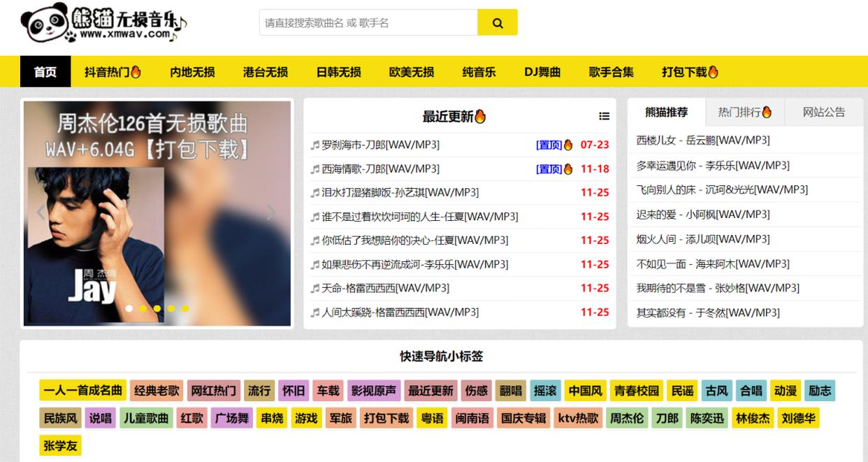The width and height of the screenshot is (868, 462).
Task: Open the list icon beside 最近更新
Action: coord(604,117)
